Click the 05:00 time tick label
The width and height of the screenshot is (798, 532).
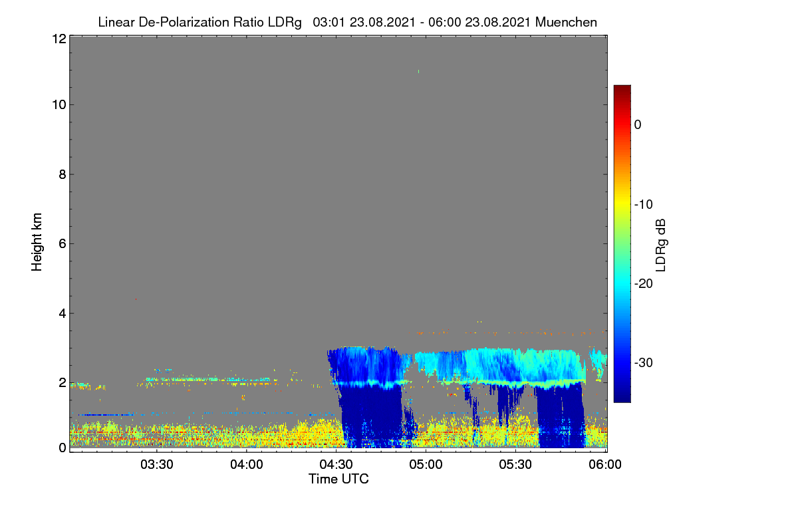click(x=426, y=465)
